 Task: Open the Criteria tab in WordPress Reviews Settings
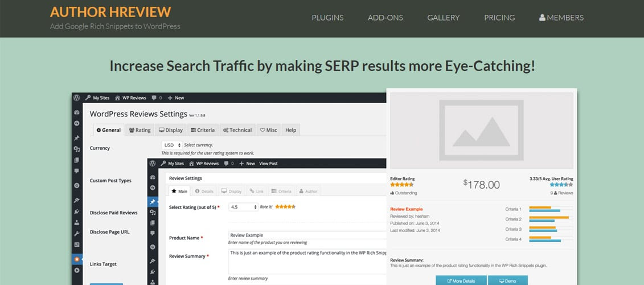point(203,130)
